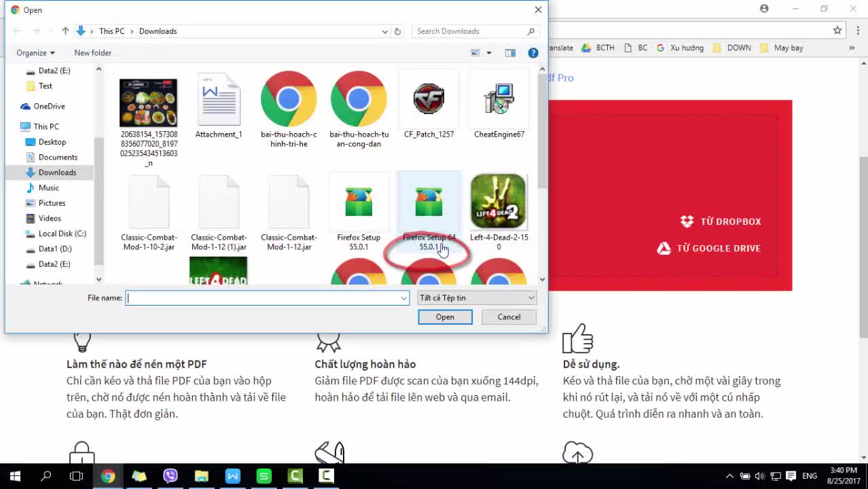Go up one folder level
This screenshot has width=868, height=489.
click(65, 31)
